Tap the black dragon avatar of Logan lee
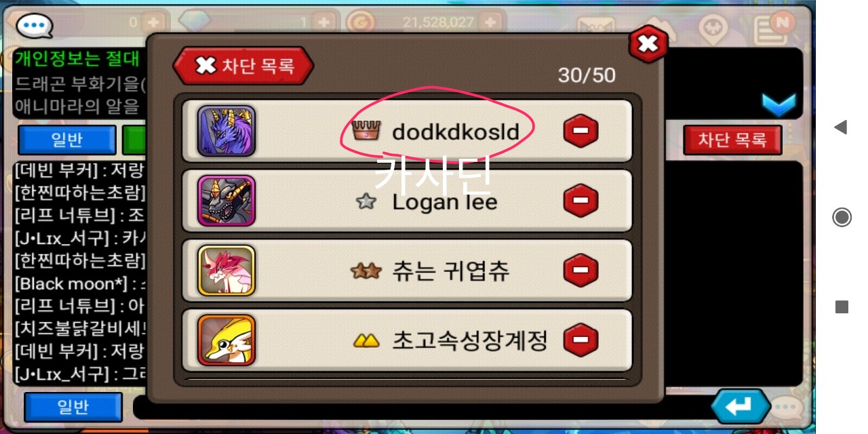The image size is (868, 434). point(226,201)
